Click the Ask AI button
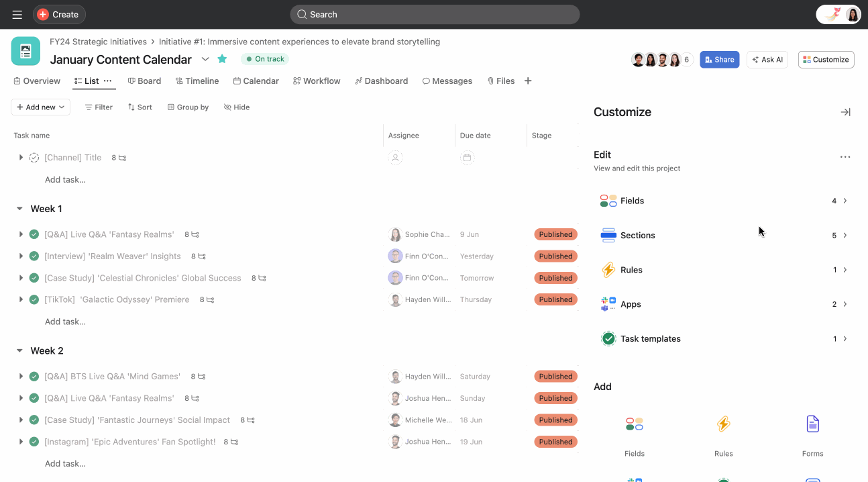The width and height of the screenshot is (868, 482). [x=767, y=60]
